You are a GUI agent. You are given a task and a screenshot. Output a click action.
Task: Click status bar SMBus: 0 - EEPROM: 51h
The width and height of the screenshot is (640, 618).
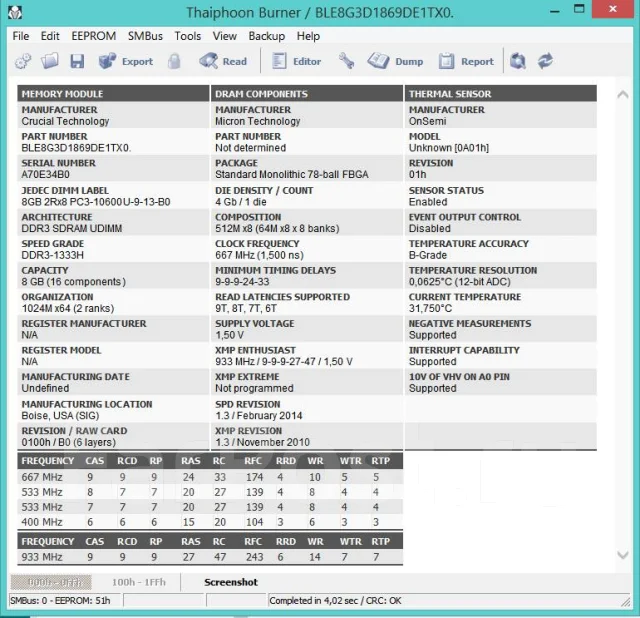tap(60, 600)
